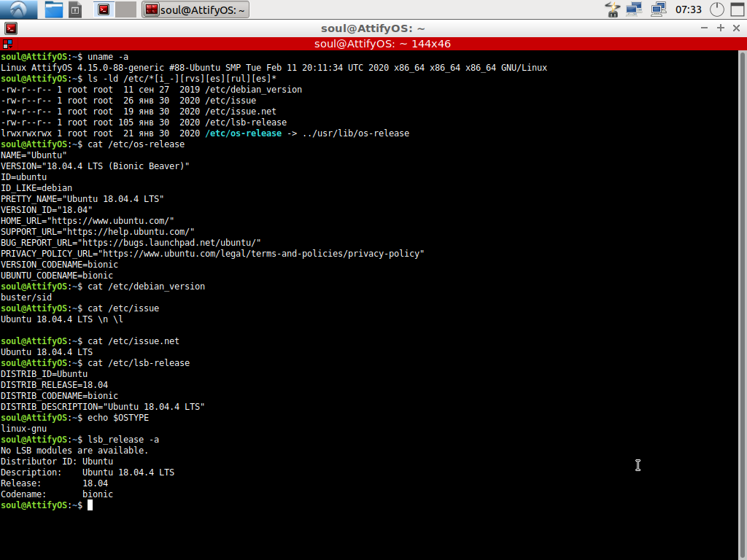Click the 07:33 panel clock
The height and width of the screenshot is (560, 747).
(x=689, y=9)
